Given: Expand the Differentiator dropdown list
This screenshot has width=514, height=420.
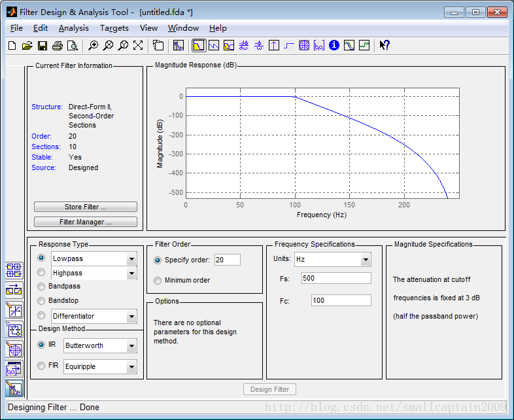Looking at the screenshot, I should coord(131,317).
